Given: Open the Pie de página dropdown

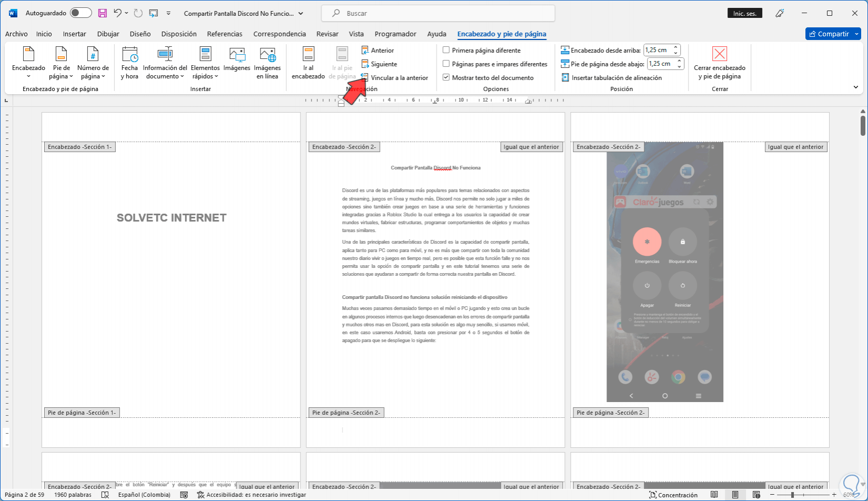Looking at the screenshot, I should tap(61, 63).
